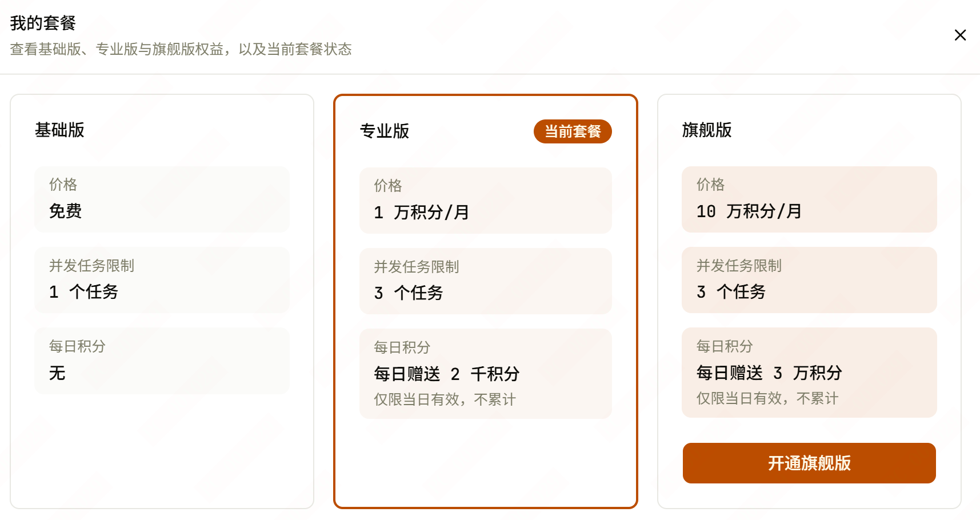The width and height of the screenshot is (980, 520).
Task: Click 专业版's 3 个任务 limit
Action: pos(409,293)
